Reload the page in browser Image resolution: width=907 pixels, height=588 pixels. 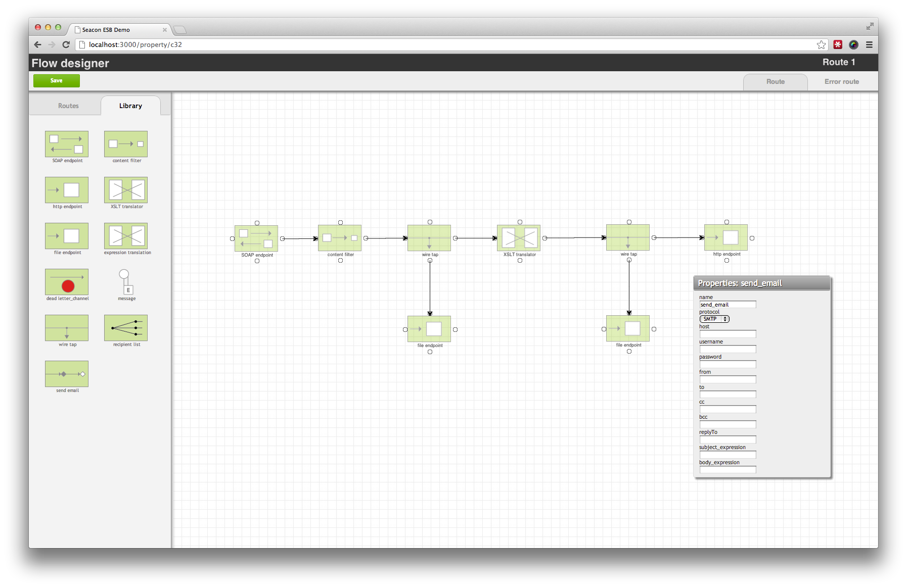point(66,44)
